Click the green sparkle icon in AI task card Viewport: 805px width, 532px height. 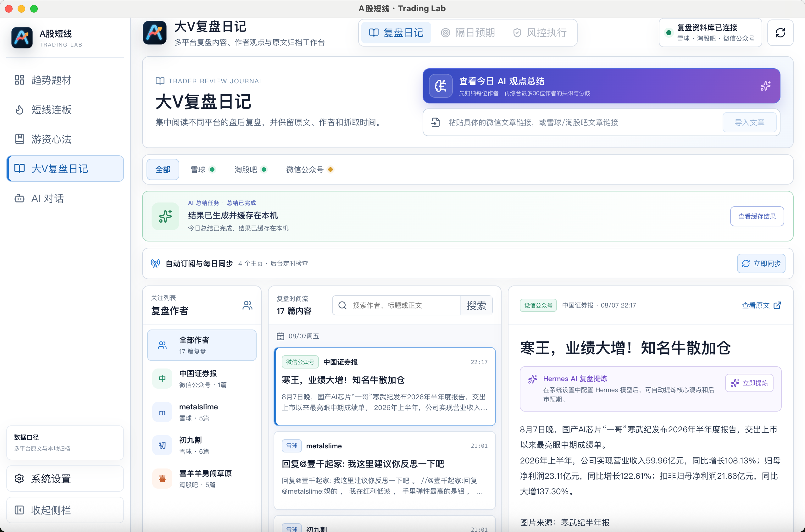[165, 216]
